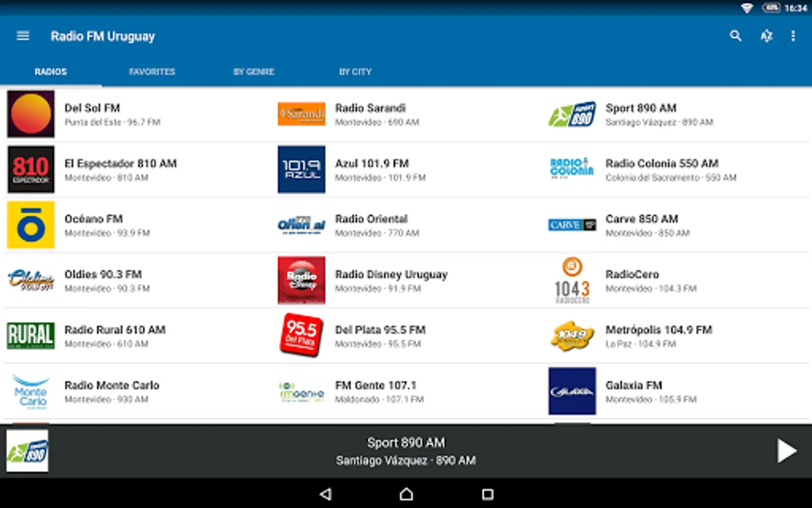The image size is (812, 508).
Task: Tap the Monte Carlo logo
Action: (31, 391)
